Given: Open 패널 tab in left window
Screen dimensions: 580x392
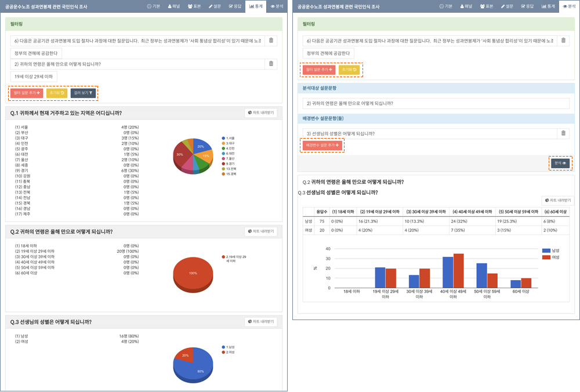Looking at the screenshot, I should [174, 6].
